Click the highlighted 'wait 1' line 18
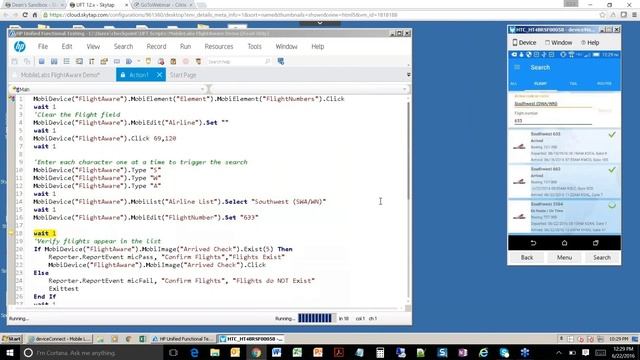 click(44, 233)
